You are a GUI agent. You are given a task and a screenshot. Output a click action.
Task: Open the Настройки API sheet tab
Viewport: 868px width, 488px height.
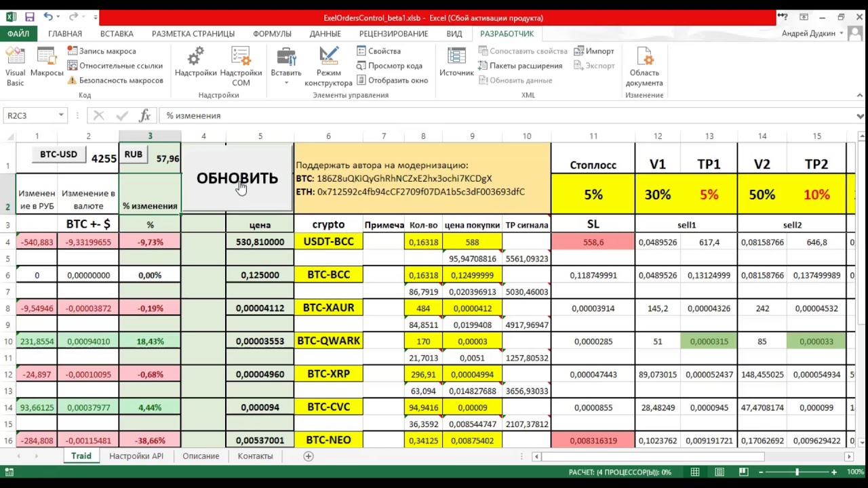136,456
